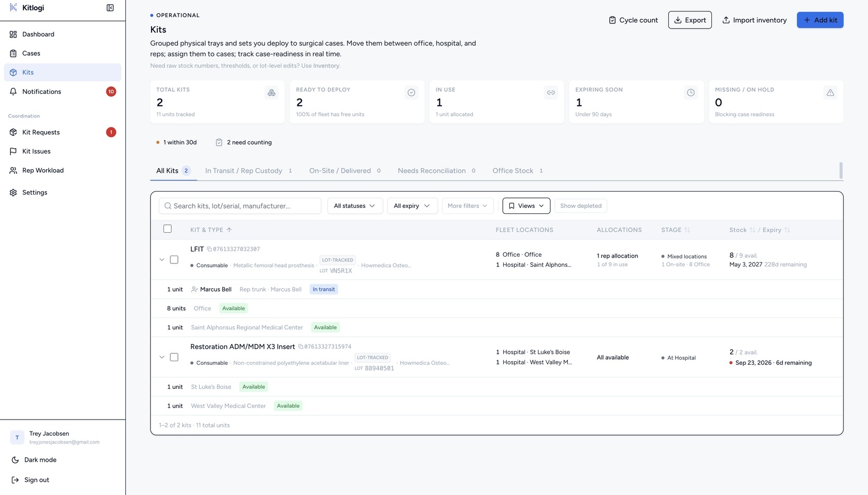
Task: Open Dashboard from the sidebar
Action: pyautogui.click(x=62, y=34)
